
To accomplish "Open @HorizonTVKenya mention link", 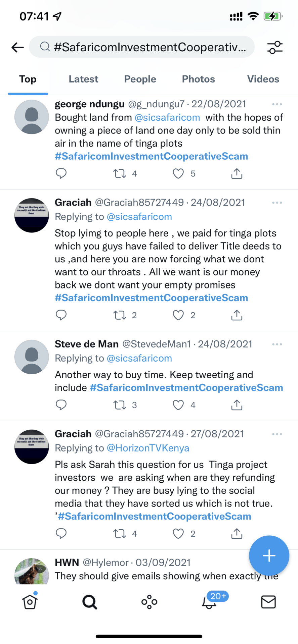I will 148,448.
